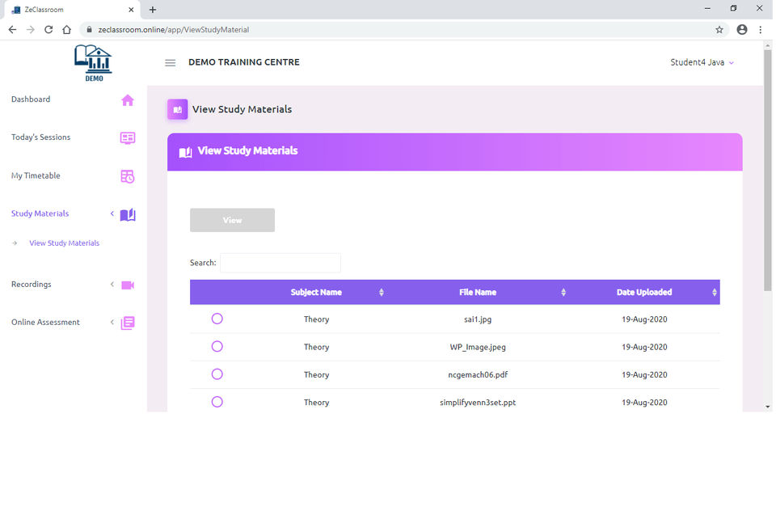
Task: View site lock security info
Action: pyautogui.click(x=89, y=30)
